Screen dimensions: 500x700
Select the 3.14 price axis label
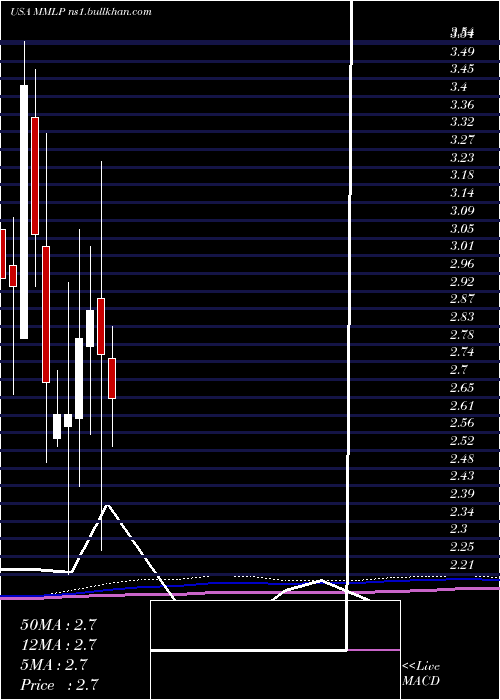pos(462,193)
